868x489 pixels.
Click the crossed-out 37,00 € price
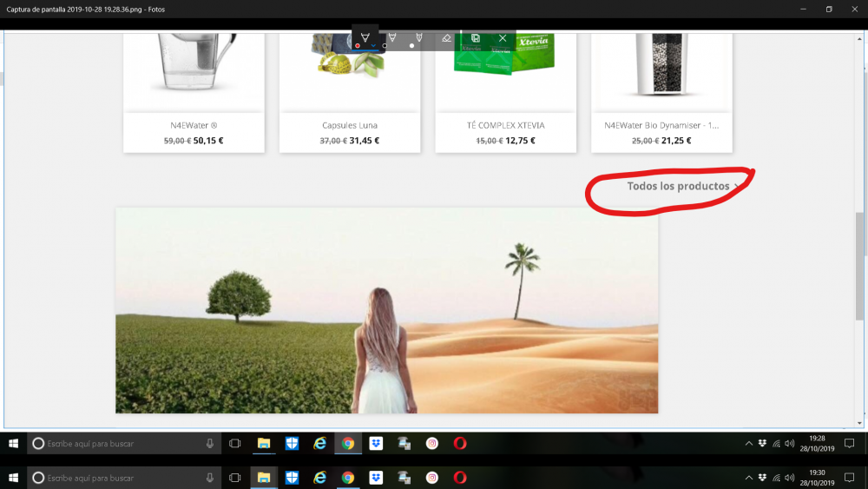pyautogui.click(x=333, y=141)
